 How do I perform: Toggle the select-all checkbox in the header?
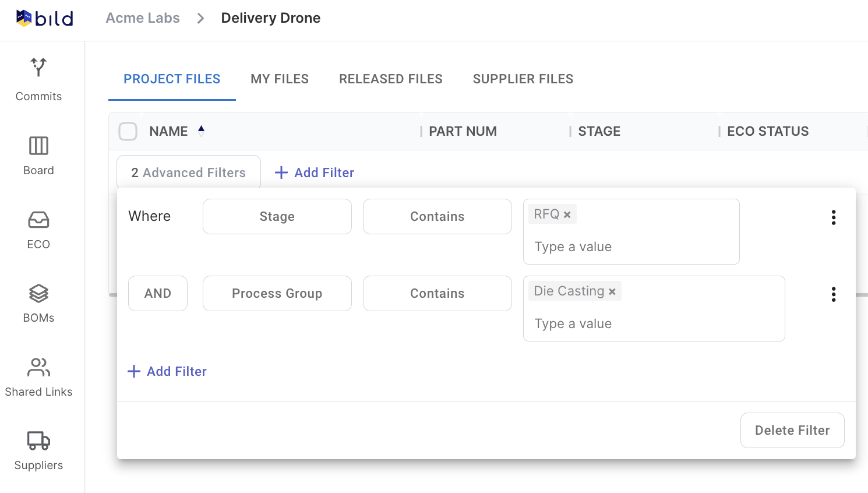128,131
